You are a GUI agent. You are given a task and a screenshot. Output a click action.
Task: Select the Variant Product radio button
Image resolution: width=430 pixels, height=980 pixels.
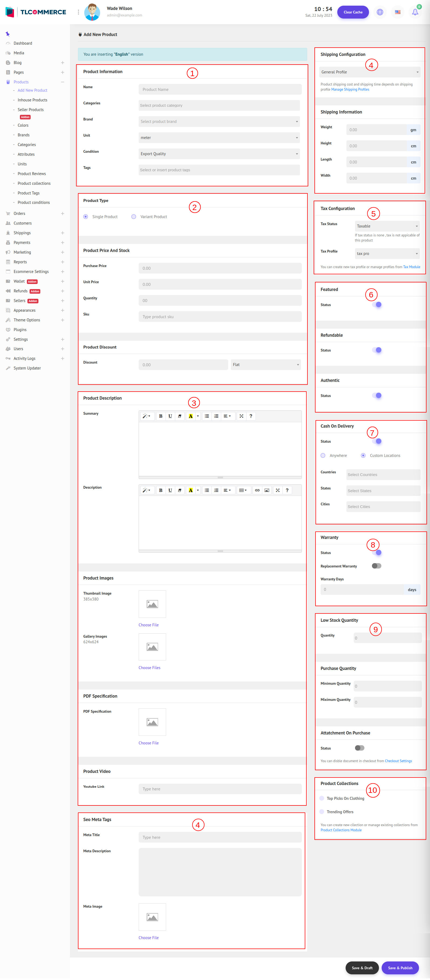[x=134, y=217]
